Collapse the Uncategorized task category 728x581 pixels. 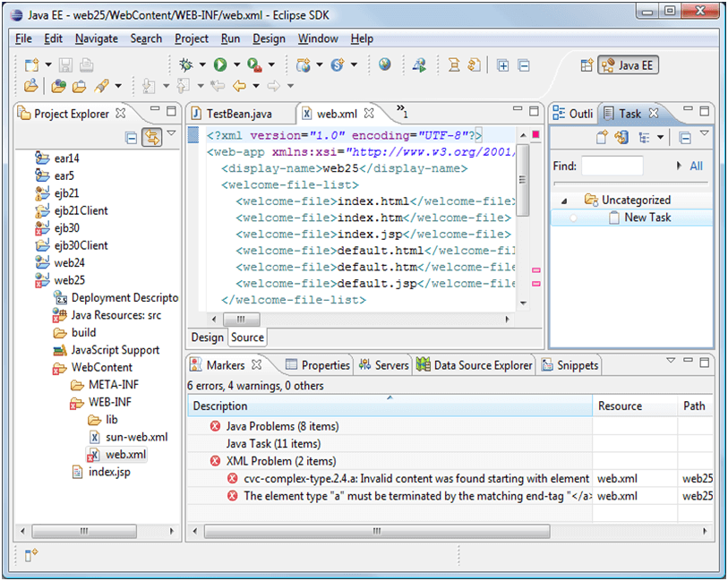tap(564, 201)
